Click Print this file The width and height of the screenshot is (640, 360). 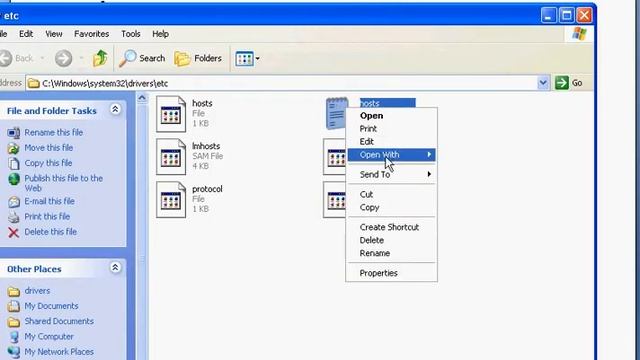click(47, 216)
